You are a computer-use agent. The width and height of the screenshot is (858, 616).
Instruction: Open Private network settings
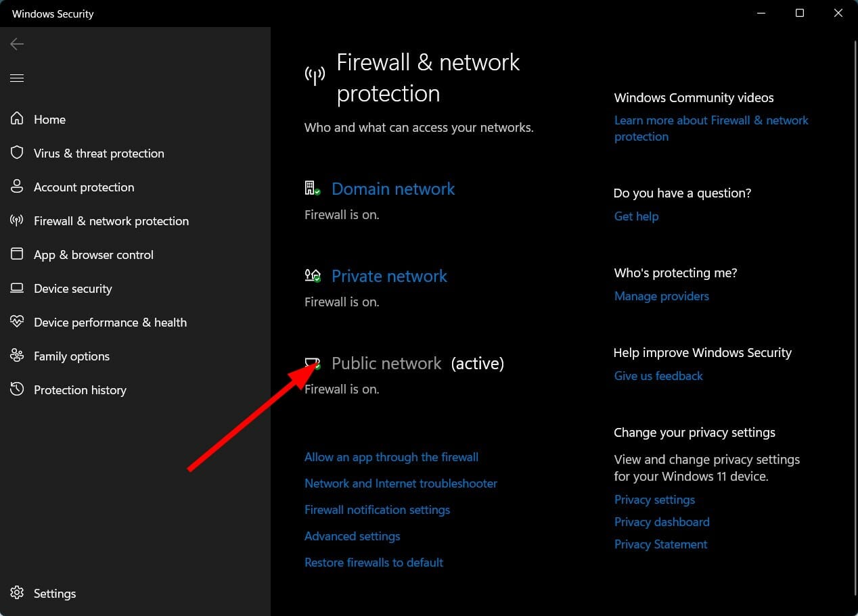pyautogui.click(x=389, y=276)
